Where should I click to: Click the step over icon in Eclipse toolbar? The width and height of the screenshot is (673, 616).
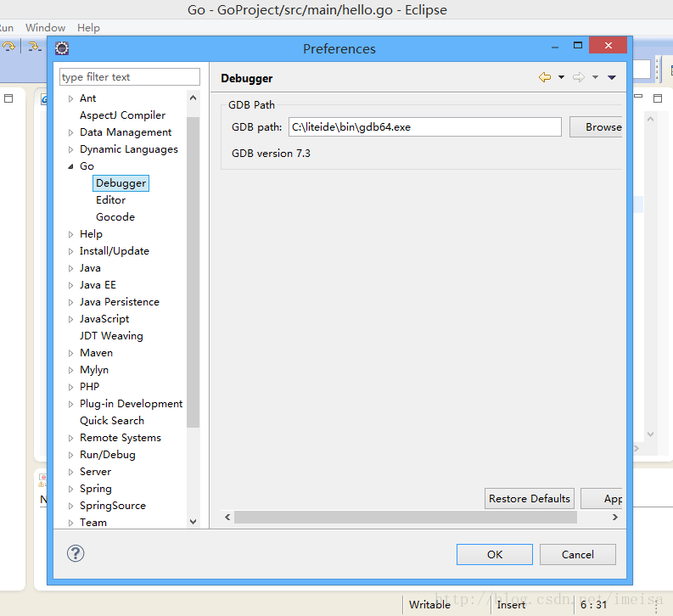pyautogui.click(x=9, y=47)
